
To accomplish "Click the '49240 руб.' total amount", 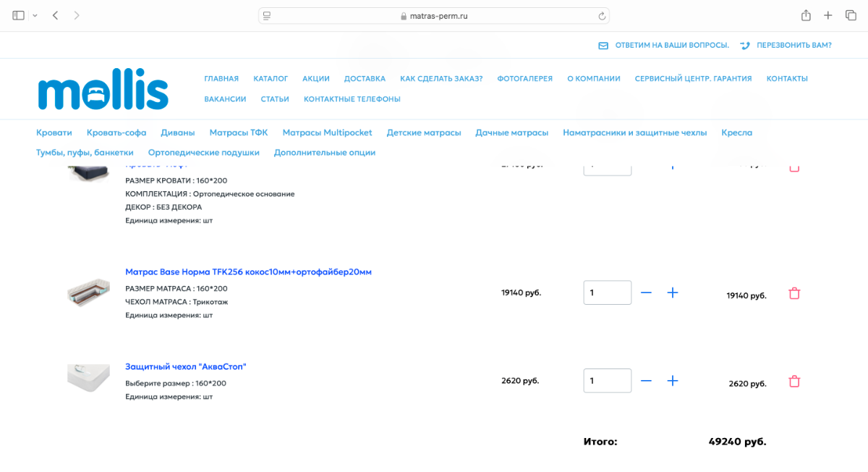I will [737, 442].
